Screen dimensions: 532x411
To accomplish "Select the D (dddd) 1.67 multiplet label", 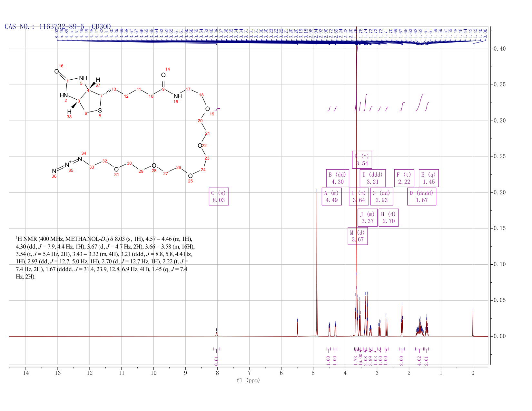I will 422,197.
